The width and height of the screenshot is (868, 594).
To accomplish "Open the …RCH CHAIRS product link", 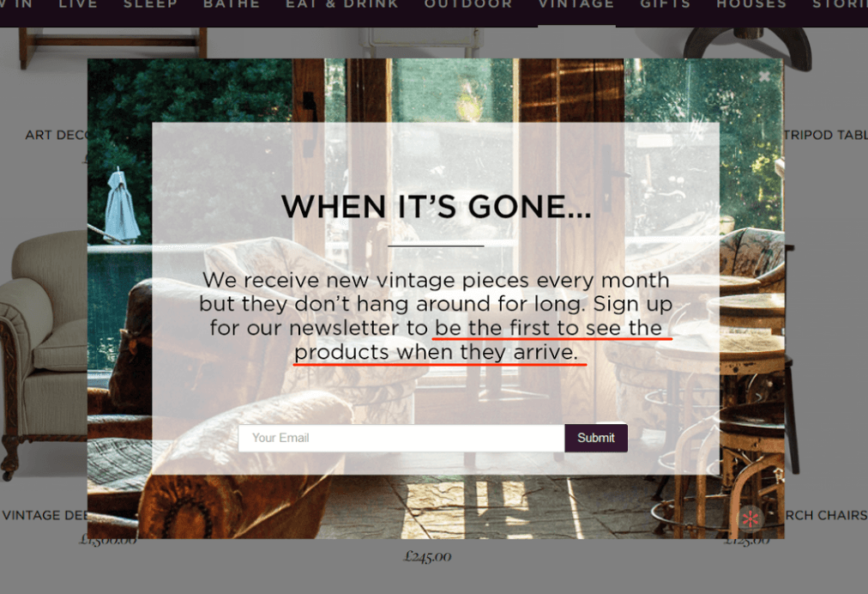I will pos(826,515).
